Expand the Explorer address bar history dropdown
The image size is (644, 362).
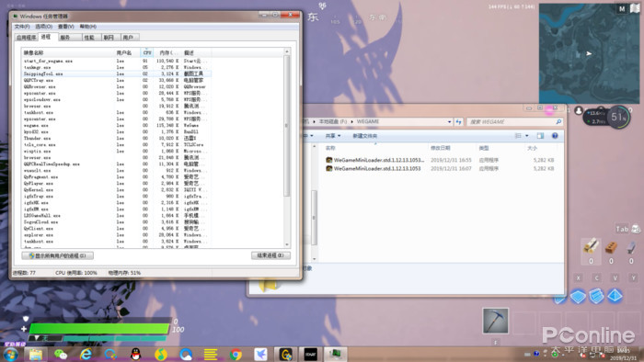(x=449, y=122)
